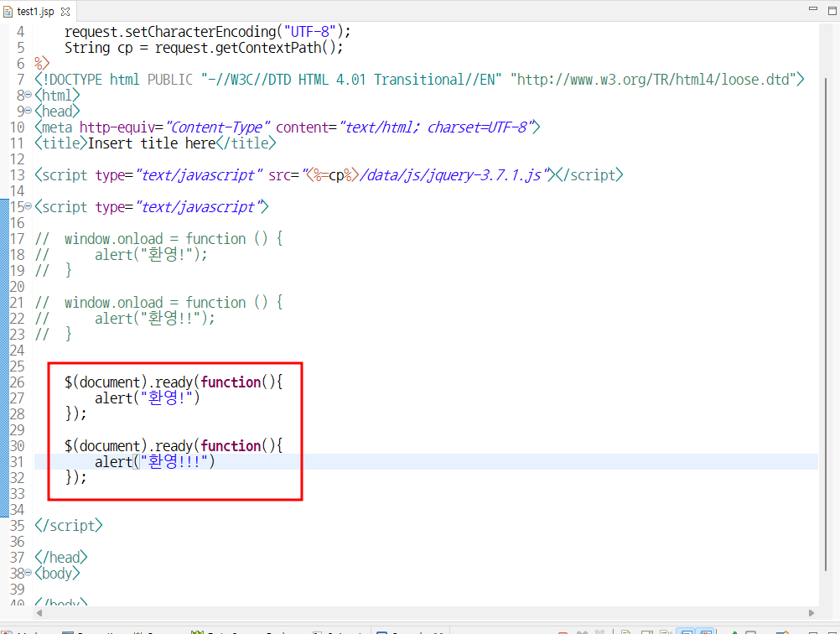Click request.getContextPath() on line 5
This screenshot has width=840, height=634.
[245, 48]
